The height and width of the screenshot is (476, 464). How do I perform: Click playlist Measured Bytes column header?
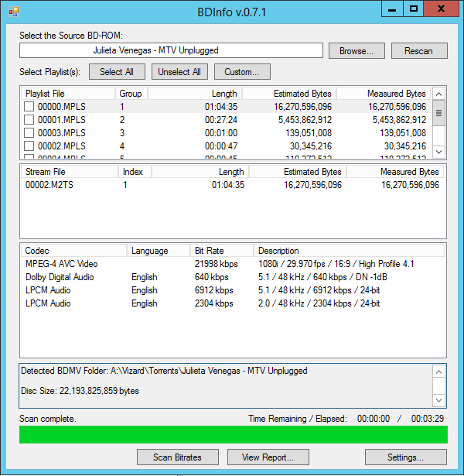point(384,94)
